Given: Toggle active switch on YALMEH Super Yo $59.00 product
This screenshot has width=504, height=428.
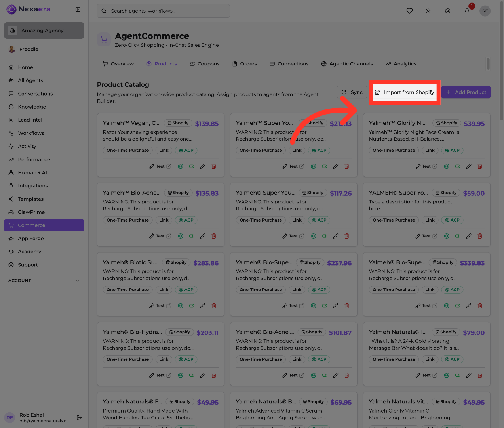Looking at the screenshot, I should (x=458, y=236).
